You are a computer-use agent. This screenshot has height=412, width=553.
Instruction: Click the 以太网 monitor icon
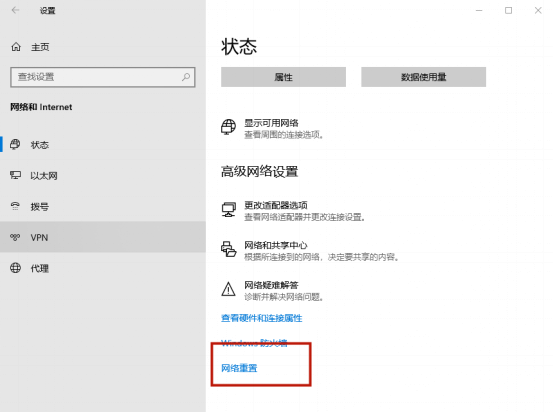click(15, 175)
